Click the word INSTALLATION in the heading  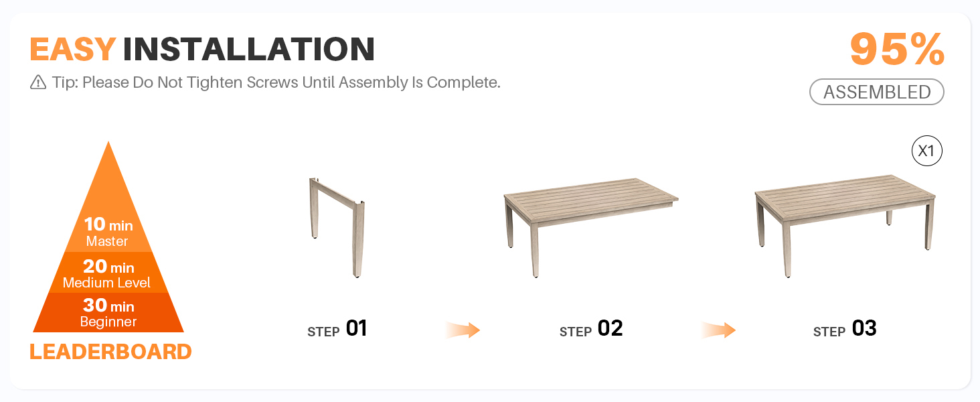click(x=248, y=50)
